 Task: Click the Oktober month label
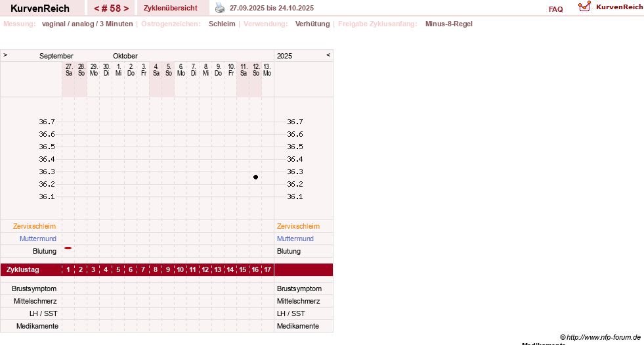pyautogui.click(x=125, y=56)
